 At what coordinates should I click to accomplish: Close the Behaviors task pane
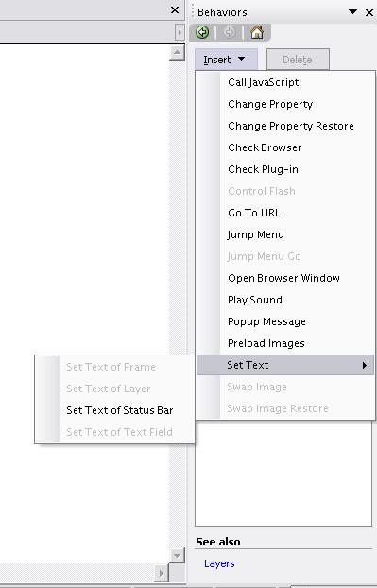[x=369, y=12]
